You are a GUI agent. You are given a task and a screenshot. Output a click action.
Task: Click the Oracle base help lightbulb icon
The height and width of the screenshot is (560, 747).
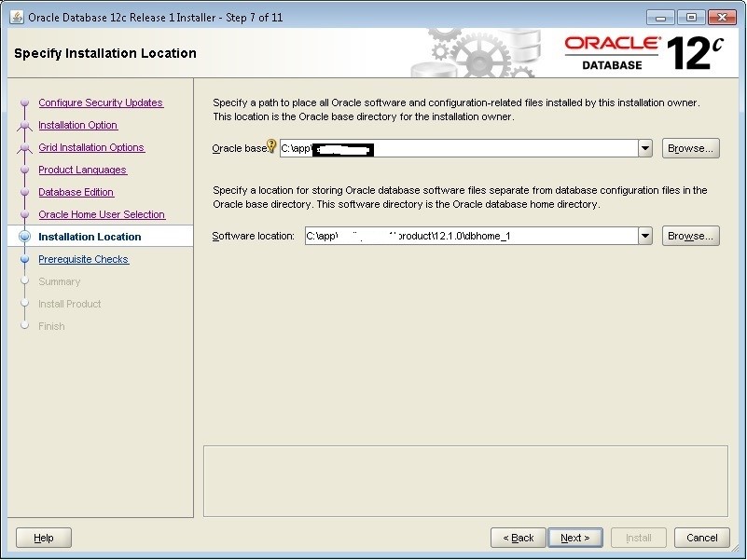pos(271,145)
